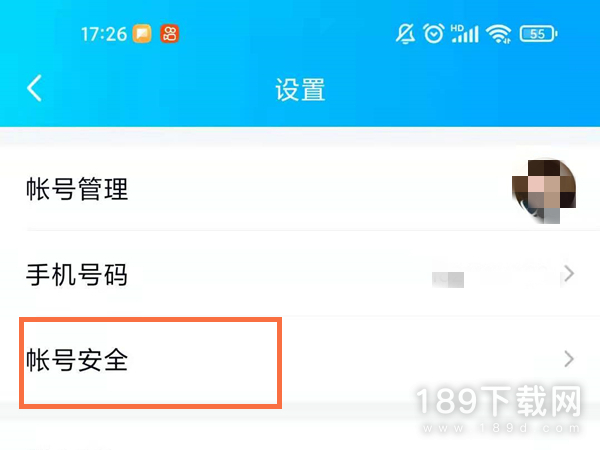Expand the 帐号安全 chevron arrow

tap(569, 359)
